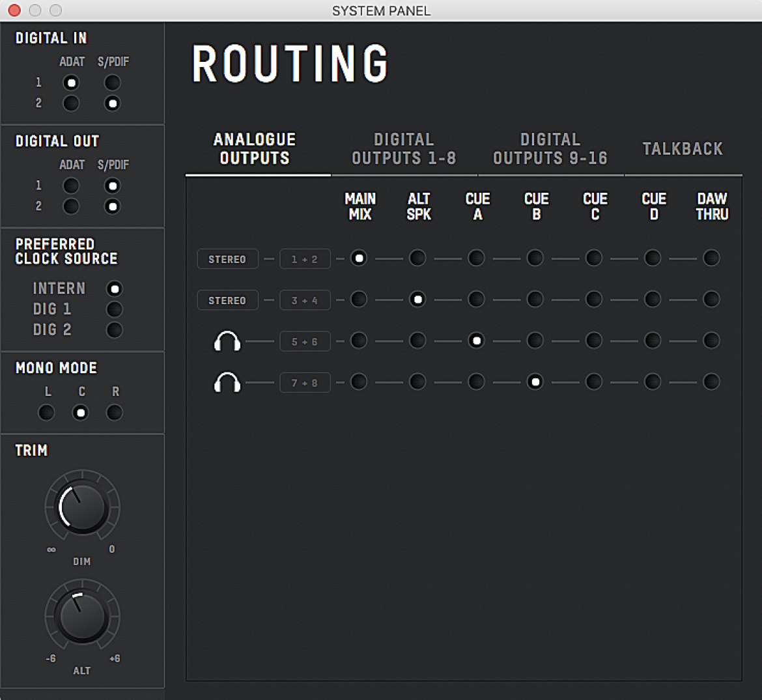762x700 pixels.
Task: Choose DIG 1 as preferred clock source
Action: pos(114,309)
